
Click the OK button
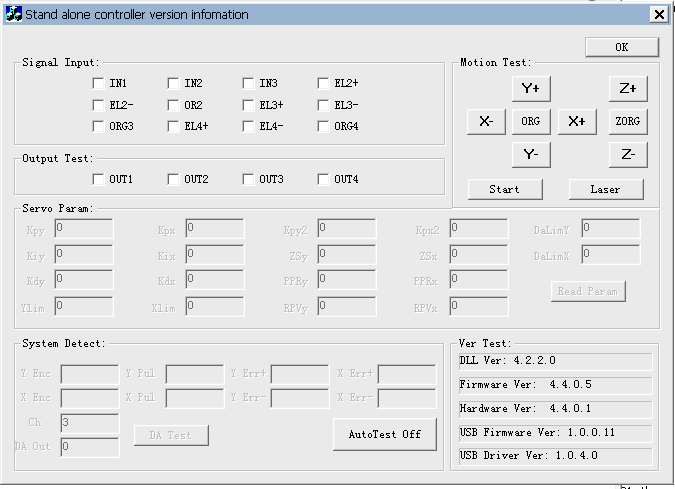pyautogui.click(x=621, y=47)
